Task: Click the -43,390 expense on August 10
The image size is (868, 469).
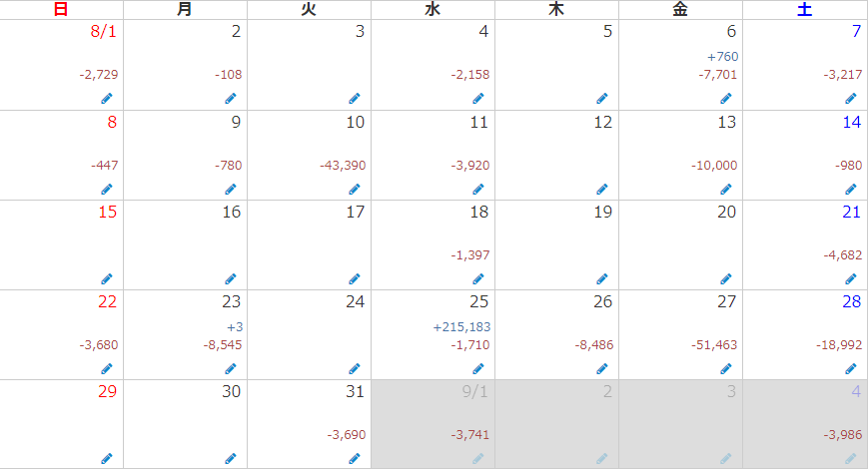Action: click(x=343, y=165)
